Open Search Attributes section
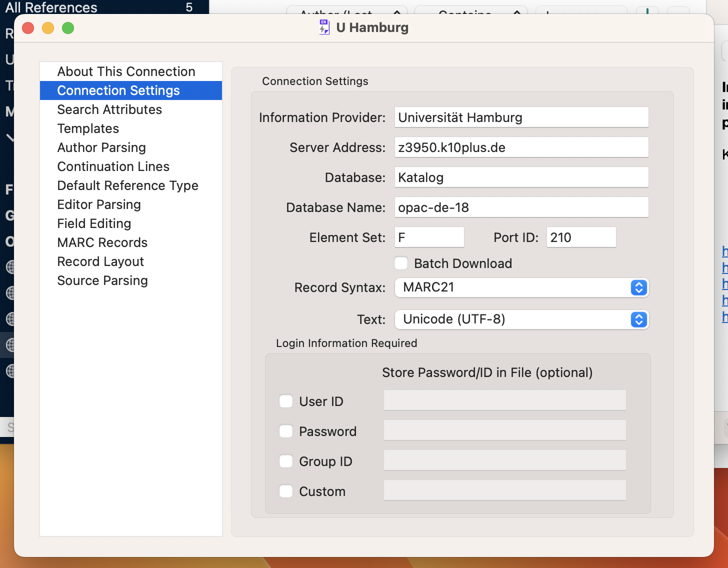The width and height of the screenshot is (728, 568). click(131, 109)
